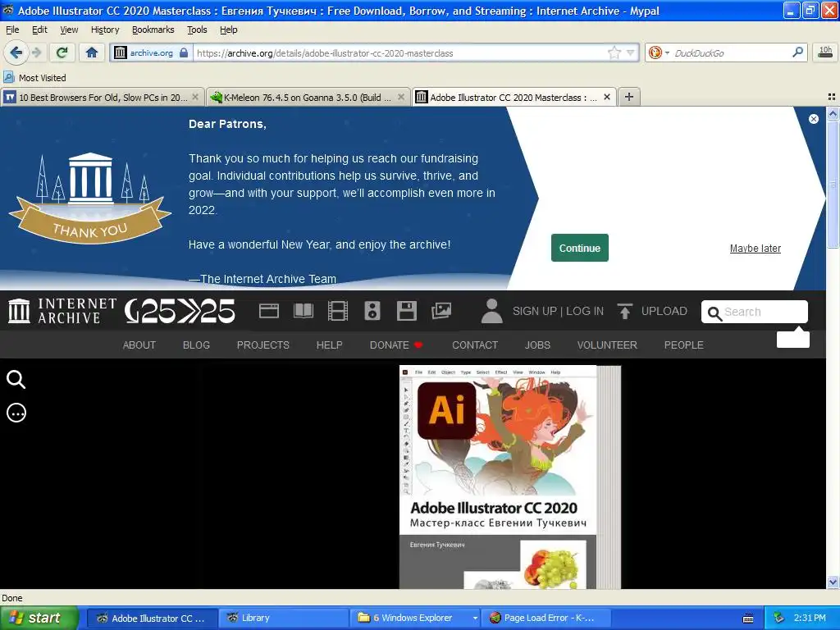The width and height of the screenshot is (840, 630).
Task: Open the View menu
Action: point(69,30)
